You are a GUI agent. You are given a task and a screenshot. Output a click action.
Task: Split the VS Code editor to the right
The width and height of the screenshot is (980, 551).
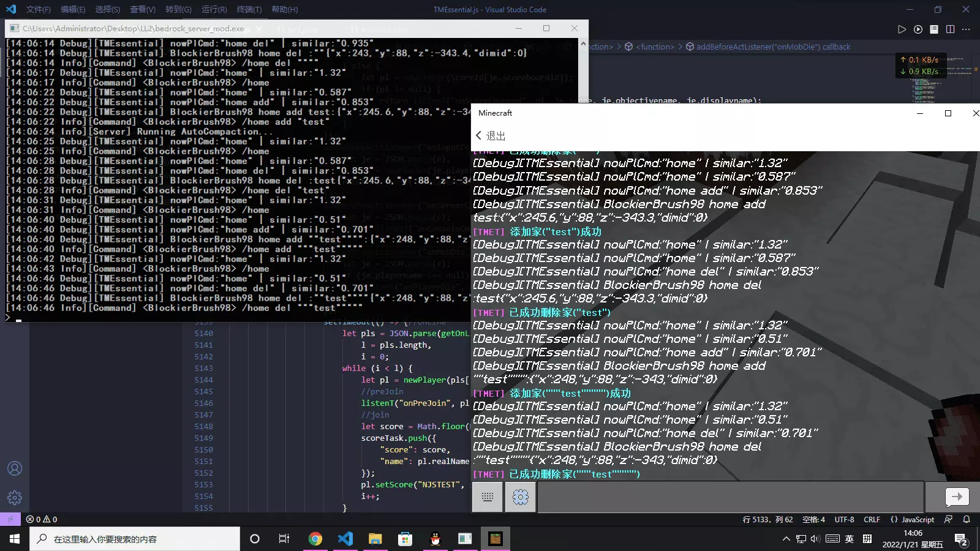(950, 29)
